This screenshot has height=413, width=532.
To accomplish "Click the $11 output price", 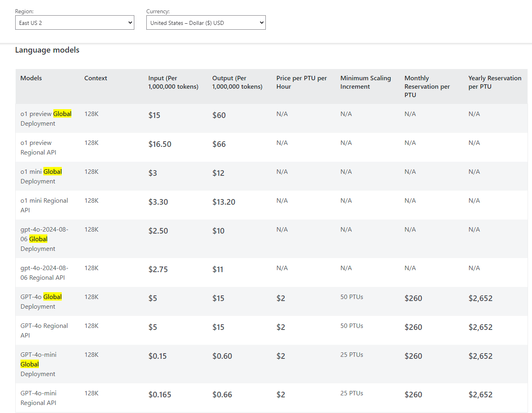I will coord(218,269).
